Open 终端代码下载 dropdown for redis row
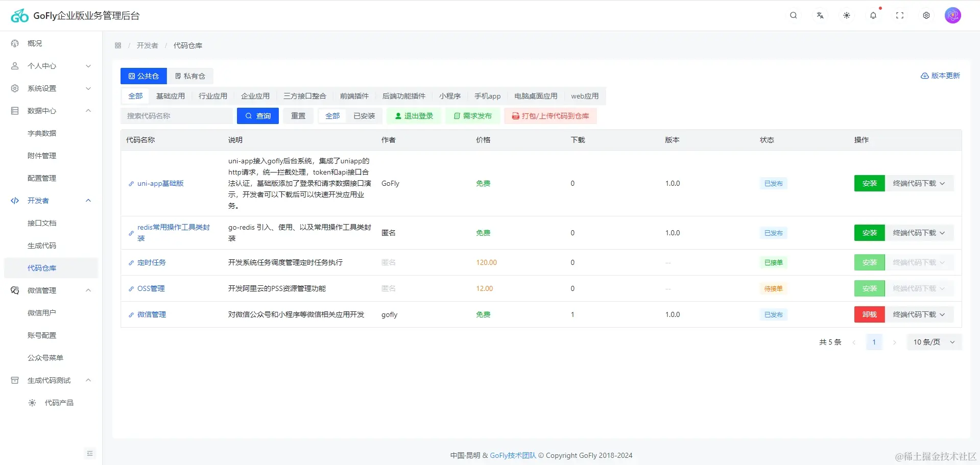 (x=919, y=233)
